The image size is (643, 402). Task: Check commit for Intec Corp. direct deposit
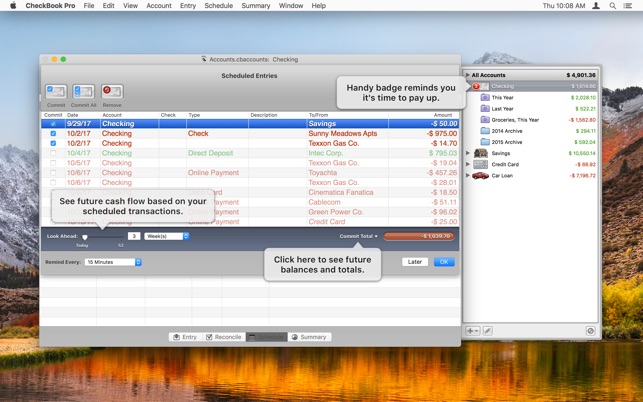pyautogui.click(x=53, y=153)
